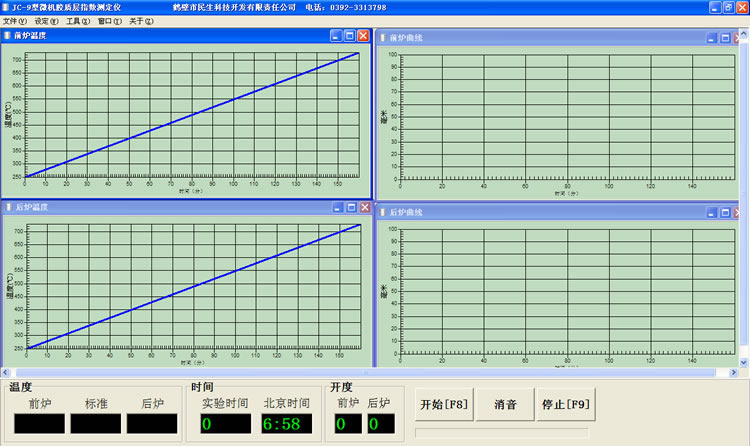Maximize the 前炉温度 chart window

pyautogui.click(x=350, y=35)
